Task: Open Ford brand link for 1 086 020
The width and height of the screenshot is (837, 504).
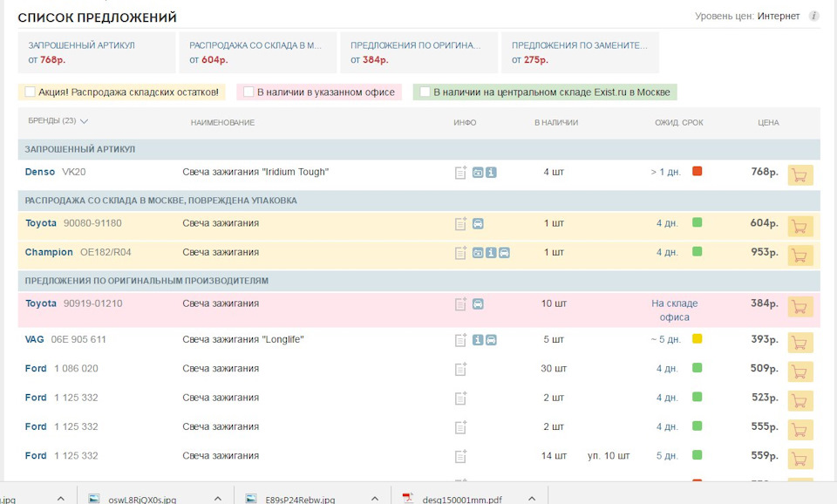Action: tap(36, 368)
